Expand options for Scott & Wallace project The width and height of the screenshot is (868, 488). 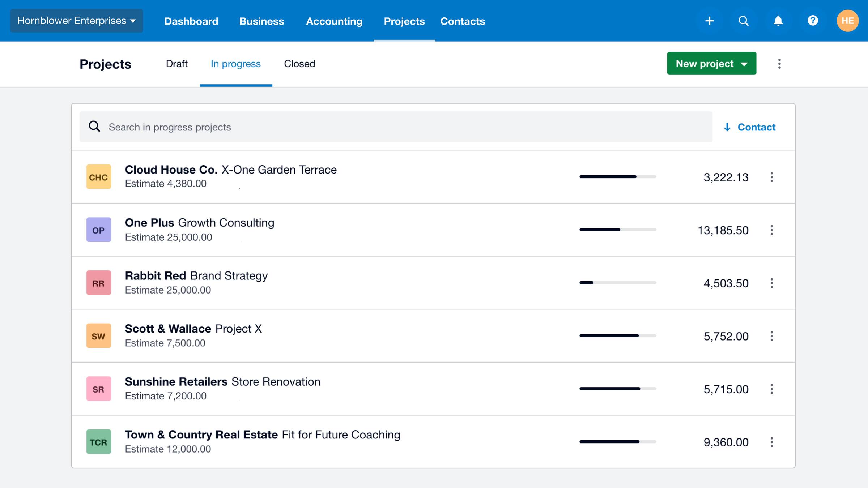tap(772, 336)
